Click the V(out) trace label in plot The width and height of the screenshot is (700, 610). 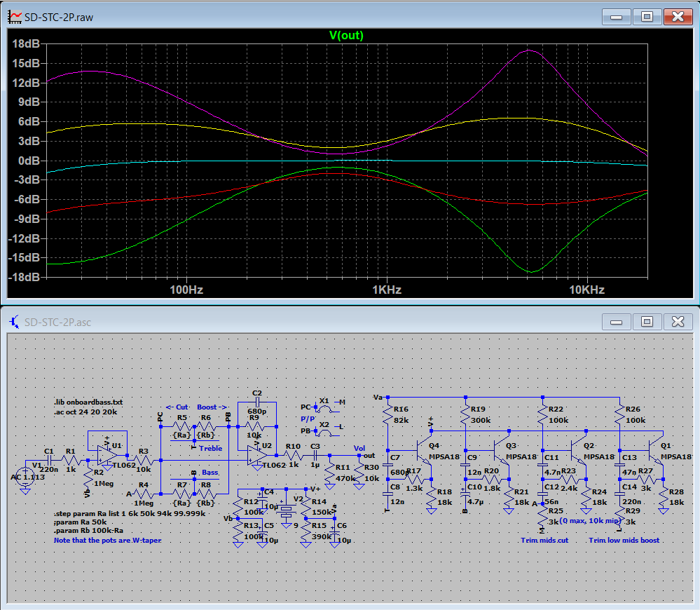click(x=346, y=35)
